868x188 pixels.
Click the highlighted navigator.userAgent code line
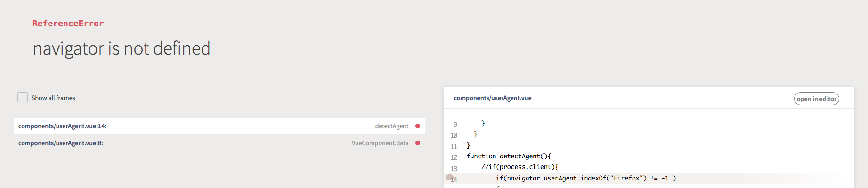click(x=585, y=178)
